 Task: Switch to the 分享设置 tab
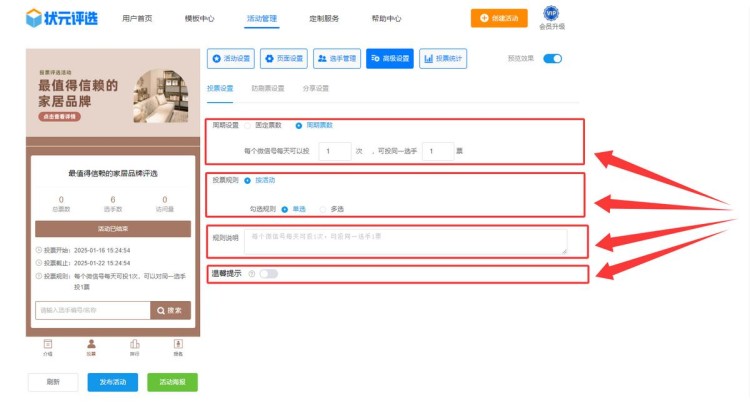pyautogui.click(x=315, y=88)
